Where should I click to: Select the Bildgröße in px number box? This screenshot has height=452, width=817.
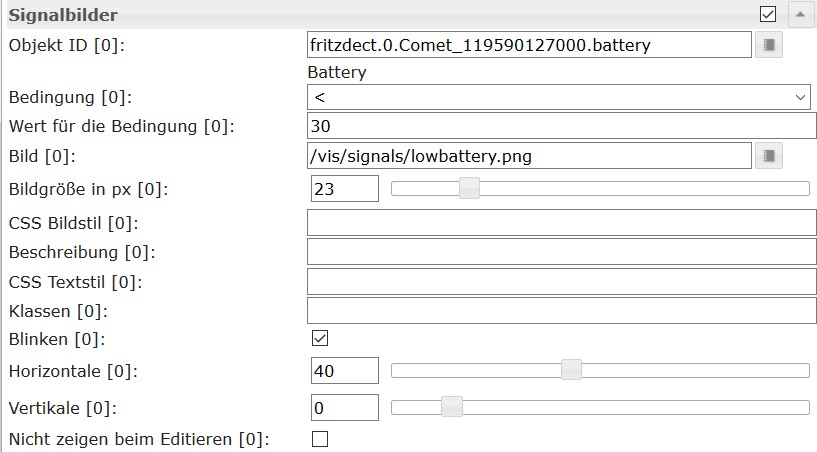[x=345, y=188]
